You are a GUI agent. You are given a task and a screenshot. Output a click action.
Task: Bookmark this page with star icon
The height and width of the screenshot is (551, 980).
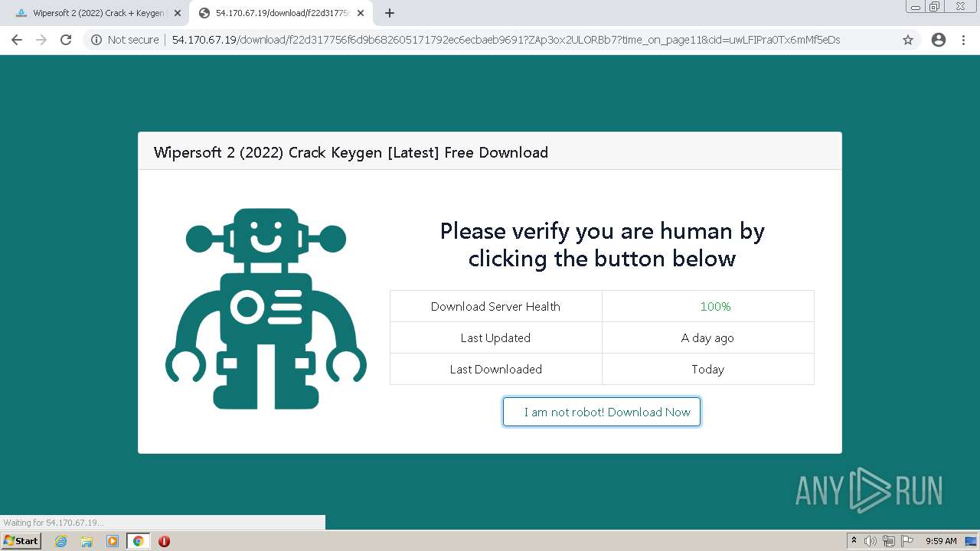pos(908,40)
